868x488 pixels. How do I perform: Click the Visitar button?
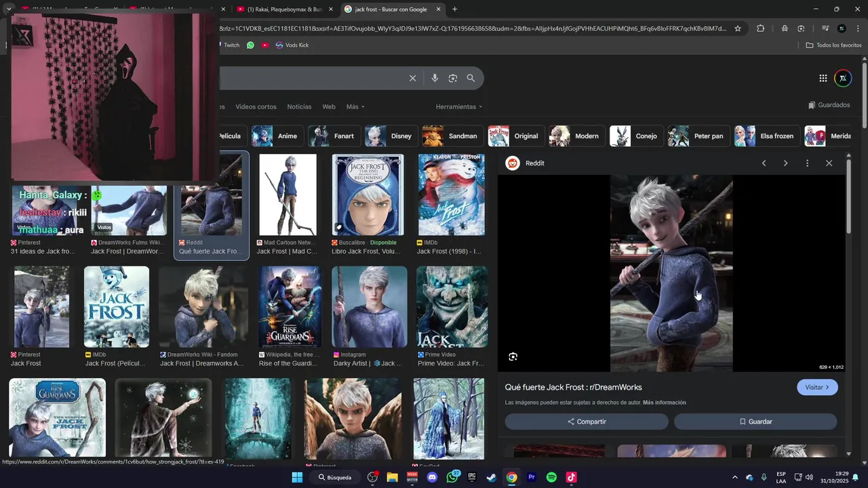pos(817,387)
